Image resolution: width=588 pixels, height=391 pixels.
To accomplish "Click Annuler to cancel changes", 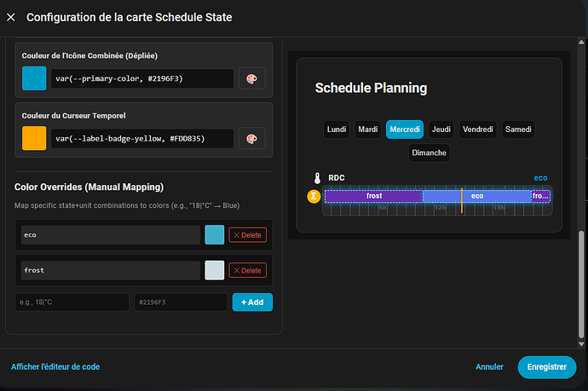I will (x=489, y=367).
